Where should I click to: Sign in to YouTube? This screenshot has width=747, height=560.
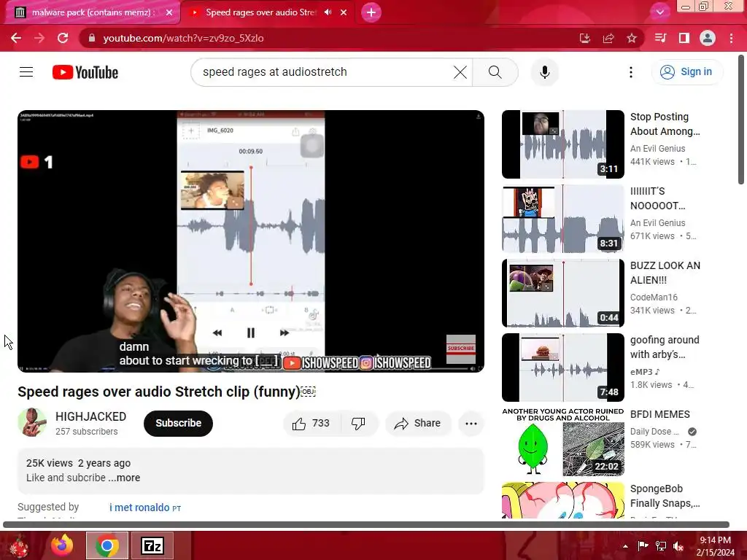(x=686, y=72)
